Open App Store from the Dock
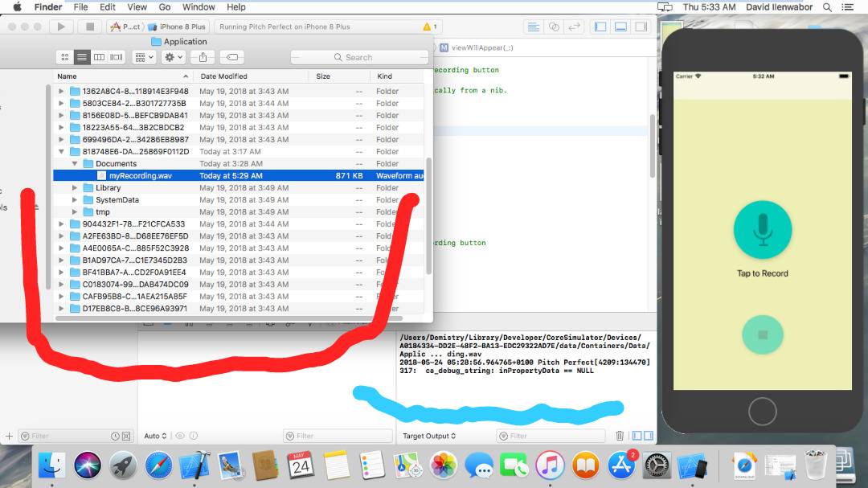This screenshot has width=868, height=488. pos(621,465)
